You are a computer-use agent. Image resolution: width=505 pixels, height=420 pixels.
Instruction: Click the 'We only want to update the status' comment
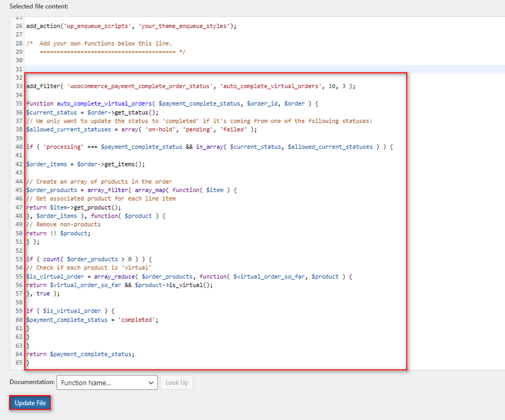click(199, 121)
